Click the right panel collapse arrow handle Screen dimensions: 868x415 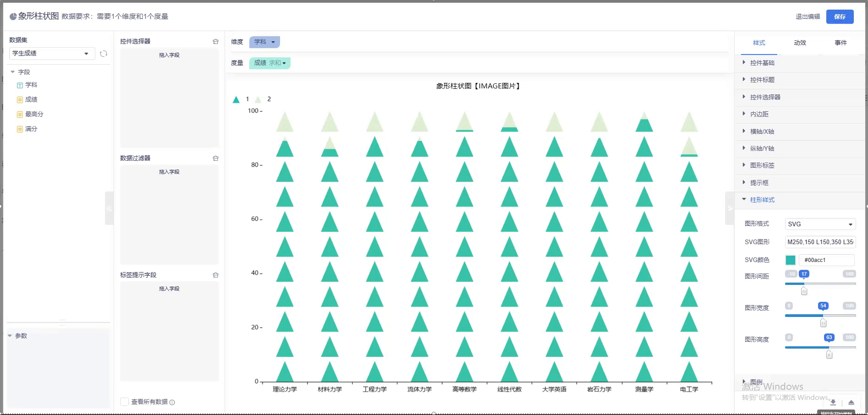tap(730, 208)
